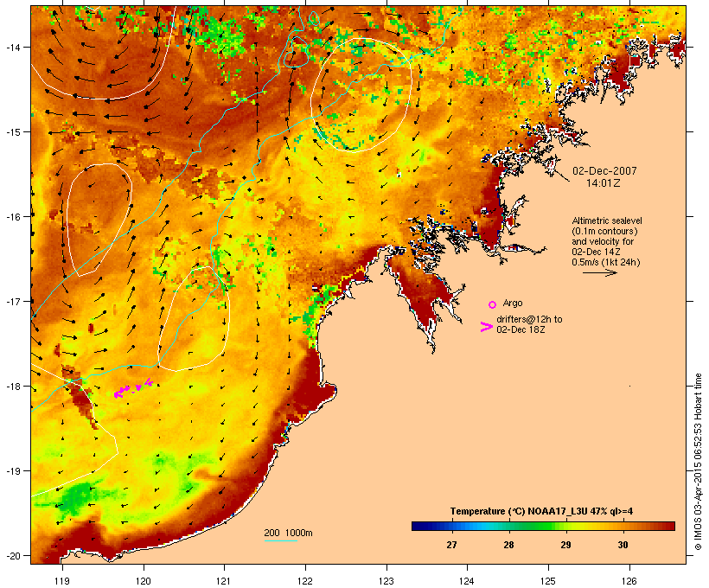Click the latitude label -18
The width and height of the screenshot is (709, 588).
[x=12, y=387]
